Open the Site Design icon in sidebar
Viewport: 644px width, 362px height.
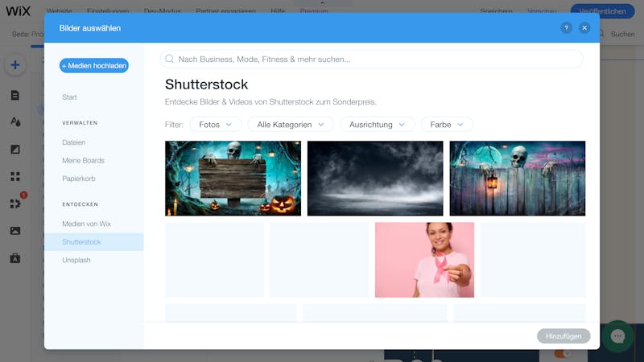[x=15, y=122]
